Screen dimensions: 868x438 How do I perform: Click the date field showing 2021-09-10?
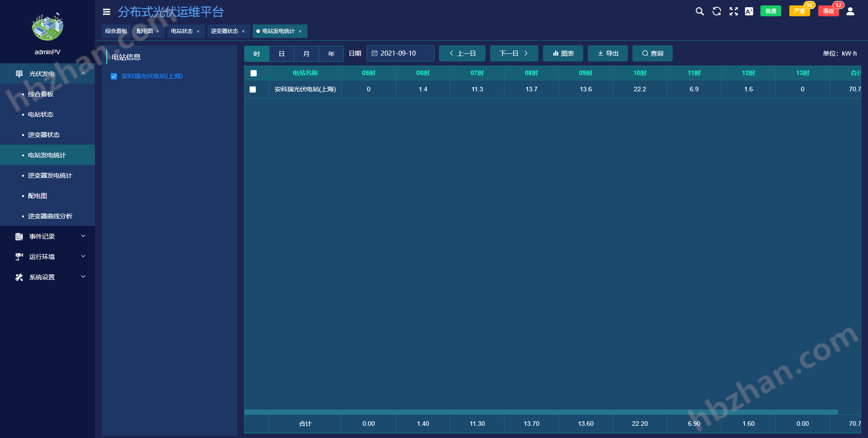[400, 53]
